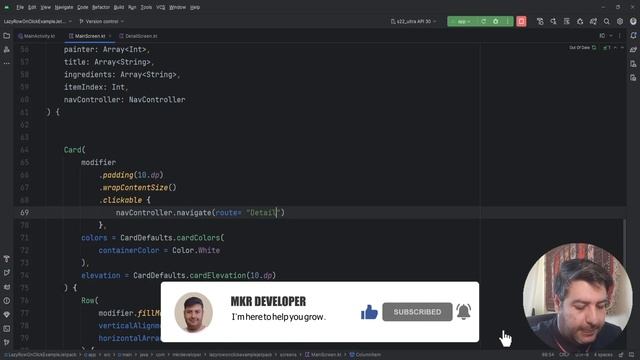Click the Card( call on line 64

(x=75, y=150)
